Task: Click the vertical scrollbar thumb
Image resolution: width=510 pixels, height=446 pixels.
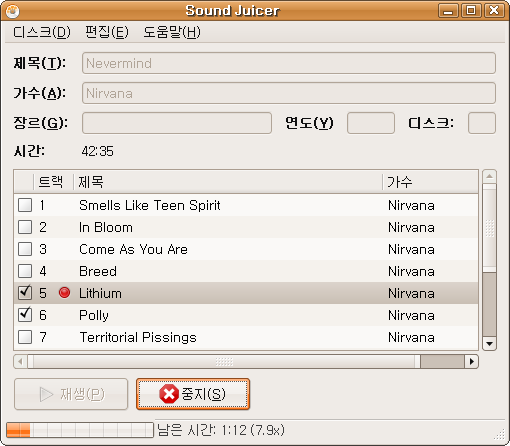Action: point(489,228)
